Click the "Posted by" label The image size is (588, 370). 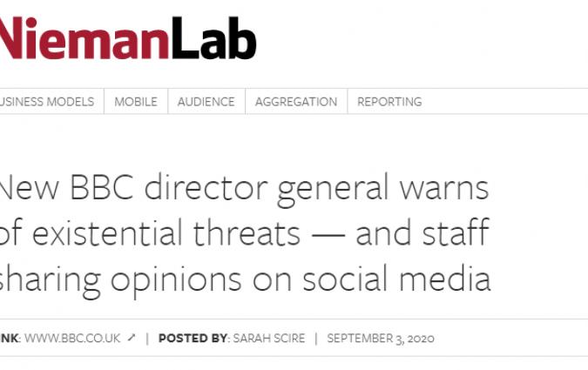pyautogui.click(x=192, y=338)
